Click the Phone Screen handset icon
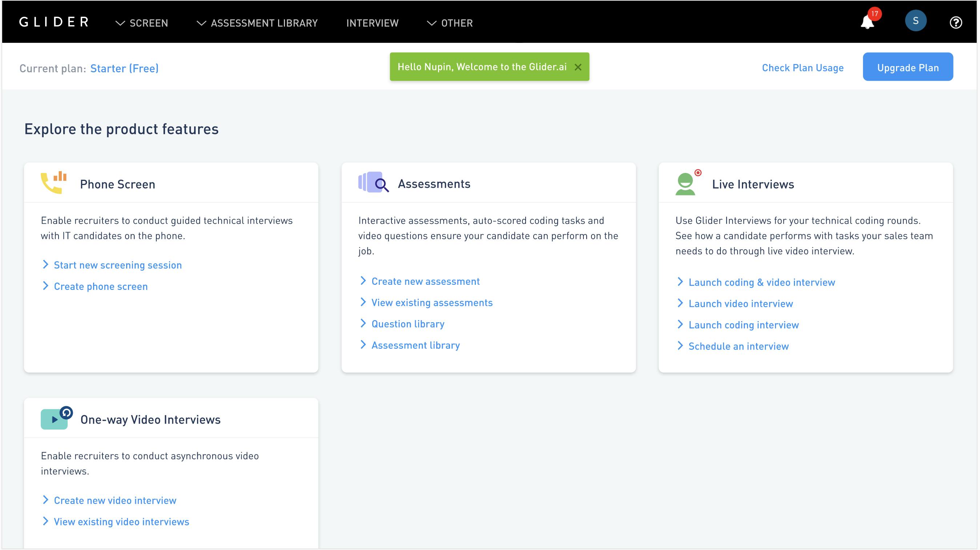 [54, 183]
